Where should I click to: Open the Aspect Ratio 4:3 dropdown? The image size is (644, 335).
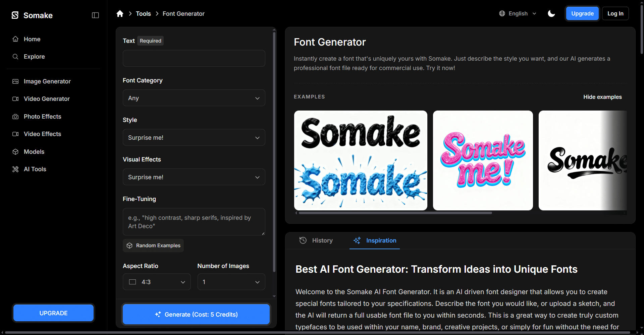[157, 282]
